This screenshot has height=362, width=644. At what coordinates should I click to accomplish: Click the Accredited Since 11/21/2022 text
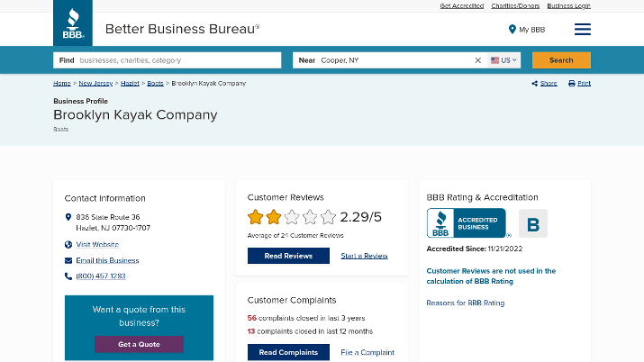tap(475, 249)
